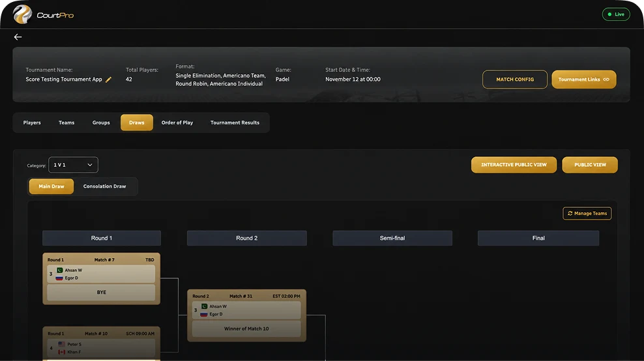
Task: Edit tournament name with pencil icon
Action: click(x=108, y=79)
